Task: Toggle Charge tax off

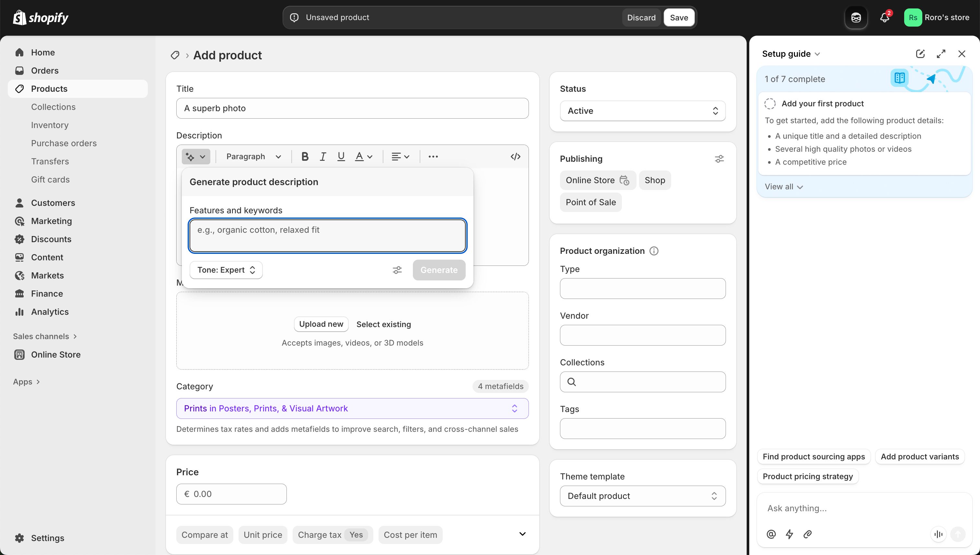Action: point(356,535)
